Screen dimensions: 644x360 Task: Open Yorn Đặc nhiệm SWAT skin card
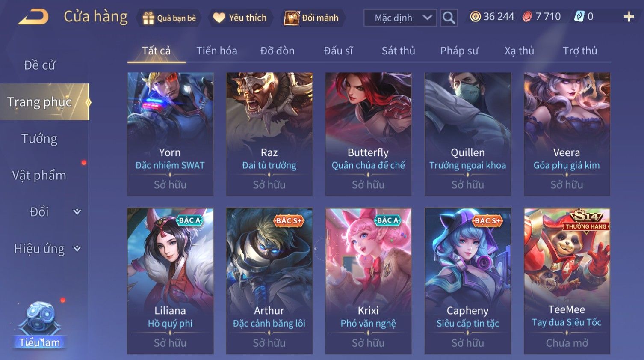170,134
